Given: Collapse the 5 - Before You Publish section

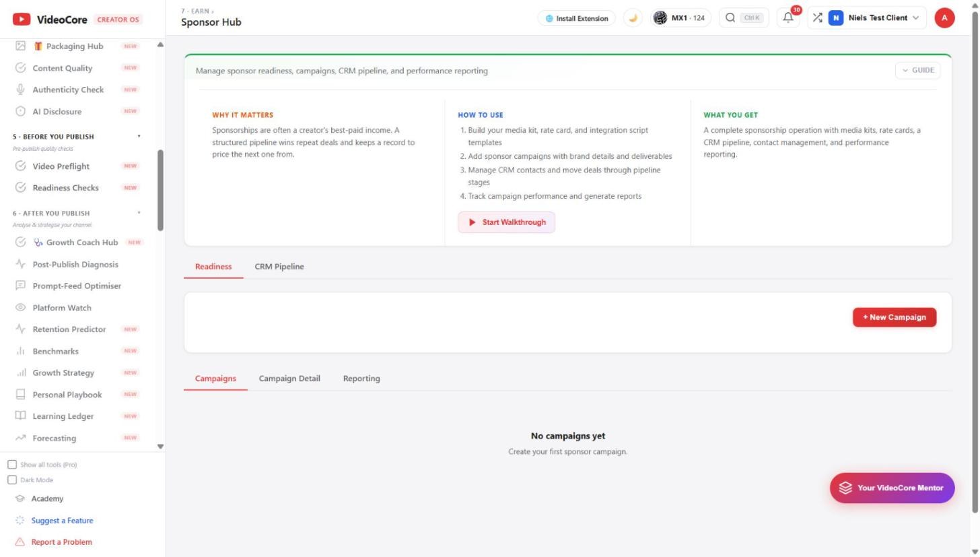Looking at the screenshot, I should click(x=139, y=136).
